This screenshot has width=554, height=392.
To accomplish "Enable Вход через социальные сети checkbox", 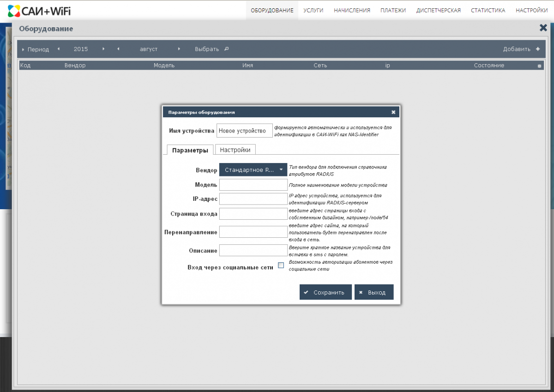I will tap(281, 265).
